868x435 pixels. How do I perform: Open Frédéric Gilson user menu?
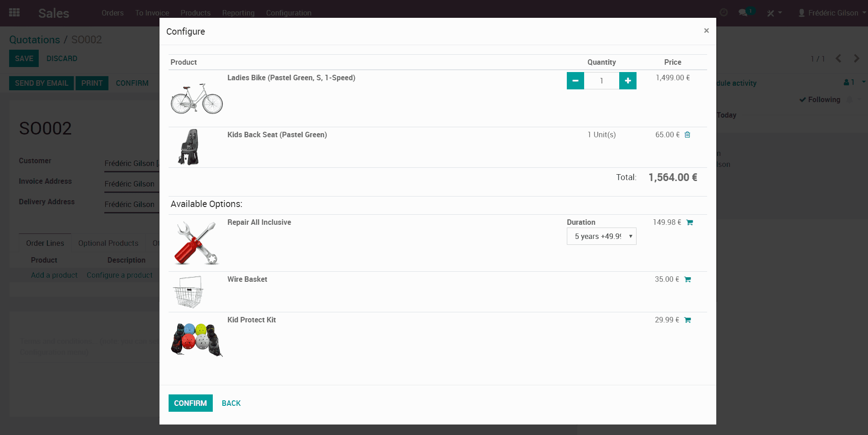[x=832, y=13]
